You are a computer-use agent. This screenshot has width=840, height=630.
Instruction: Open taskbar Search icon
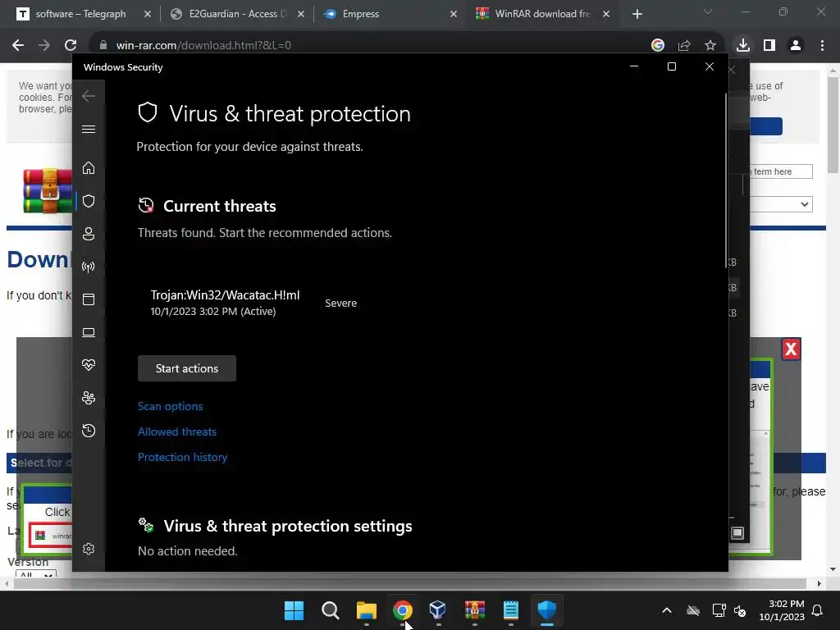pyautogui.click(x=330, y=610)
